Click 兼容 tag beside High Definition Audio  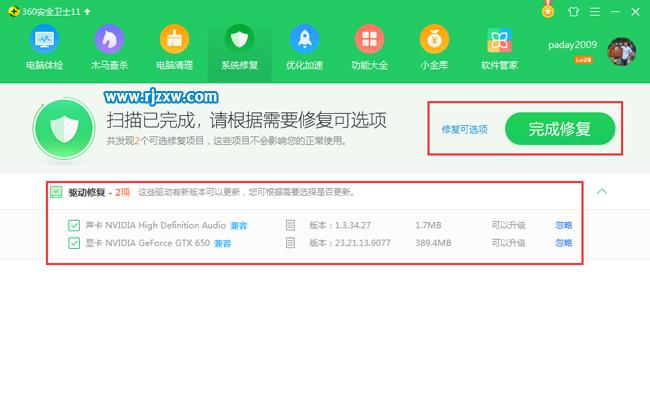[x=239, y=226]
